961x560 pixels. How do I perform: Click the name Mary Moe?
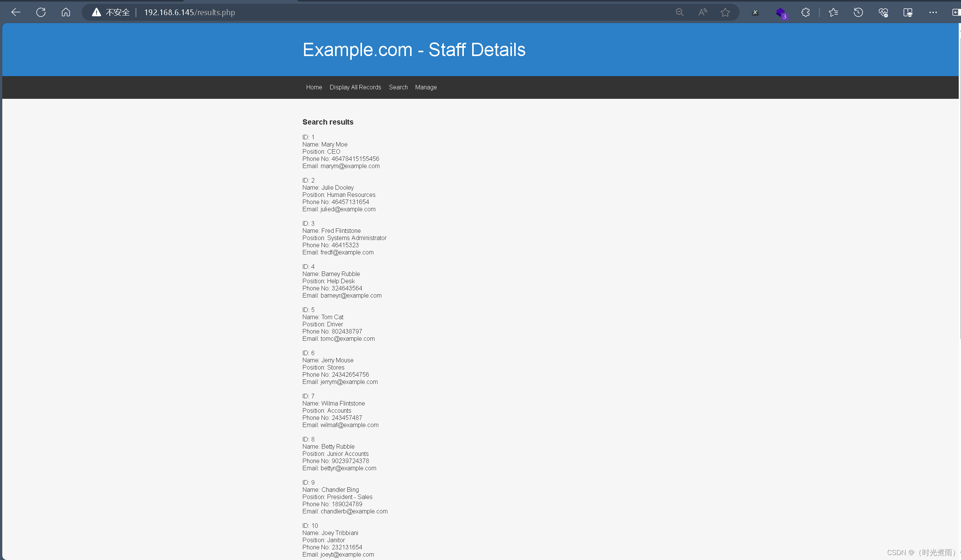(334, 145)
